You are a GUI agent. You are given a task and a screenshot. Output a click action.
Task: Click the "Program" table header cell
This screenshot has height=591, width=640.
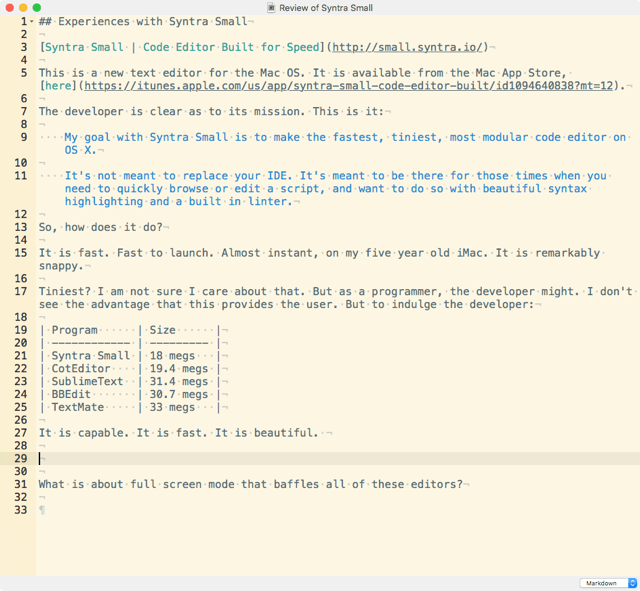pos(75,330)
